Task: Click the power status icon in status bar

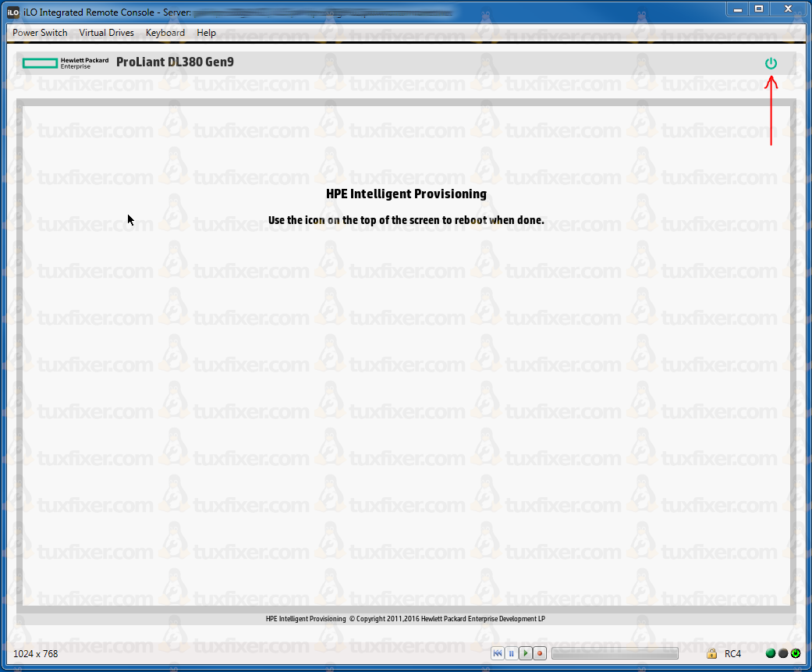Action: click(x=796, y=653)
